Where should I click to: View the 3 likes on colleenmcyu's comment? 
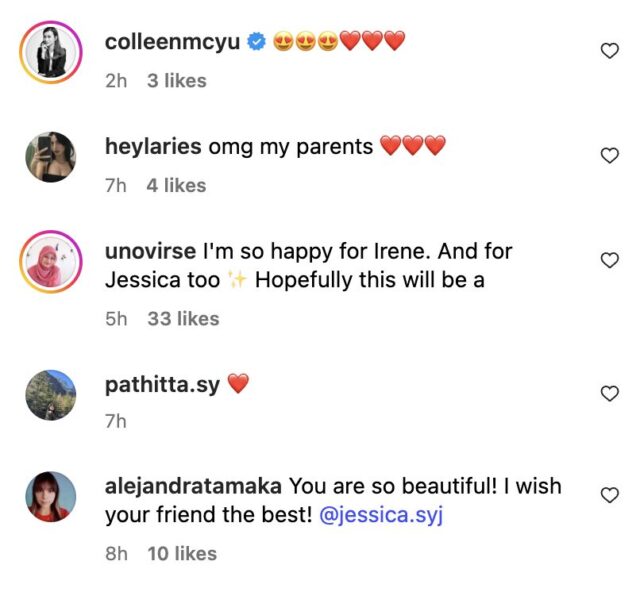pos(176,80)
